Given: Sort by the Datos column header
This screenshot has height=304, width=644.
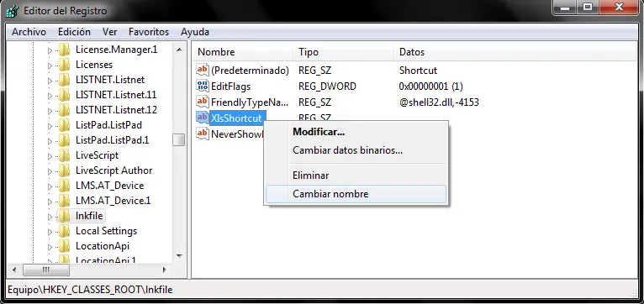Looking at the screenshot, I should (515, 52).
